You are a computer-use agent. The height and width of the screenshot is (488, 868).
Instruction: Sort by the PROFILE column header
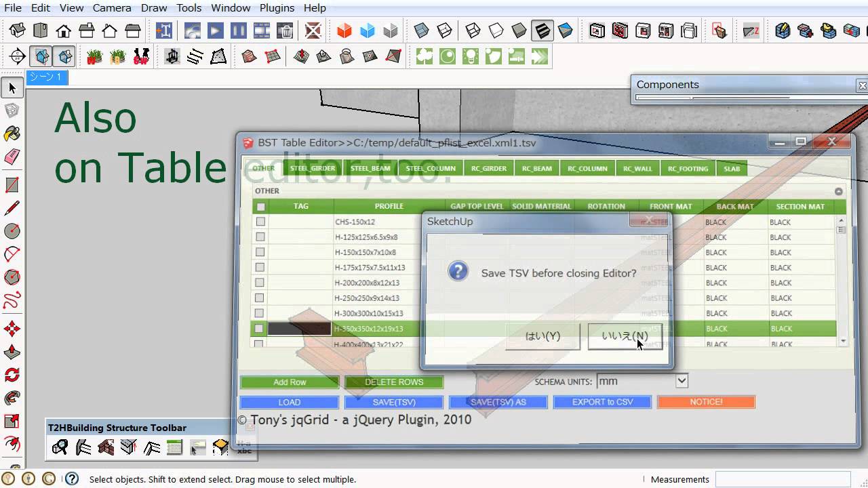(x=389, y=206)
